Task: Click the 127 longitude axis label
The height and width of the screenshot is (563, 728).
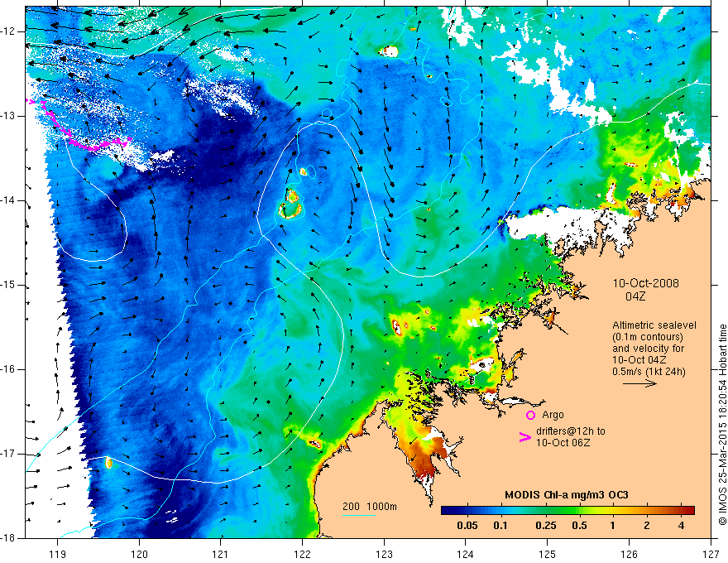Action: click(711, 554)
